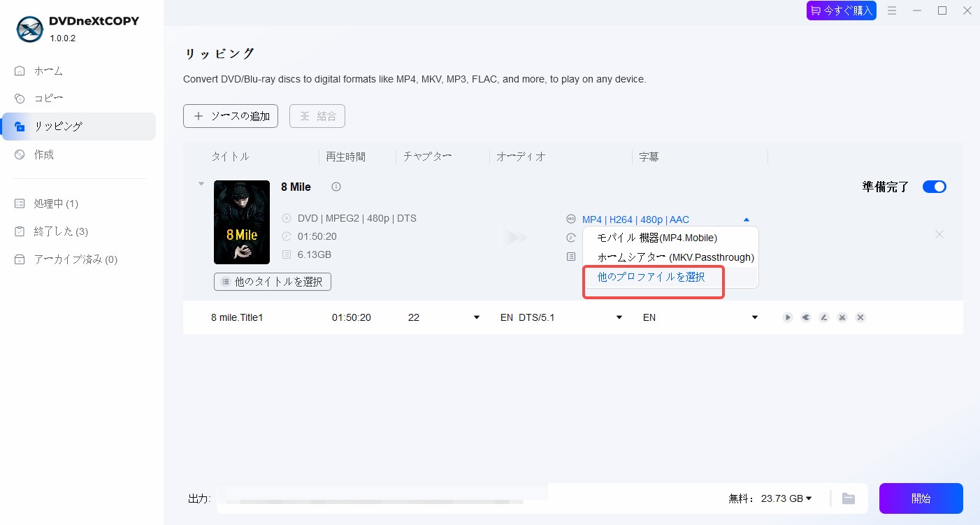Show 8 Mile info icon details
980x525 pixels.
tap(336, 187)
